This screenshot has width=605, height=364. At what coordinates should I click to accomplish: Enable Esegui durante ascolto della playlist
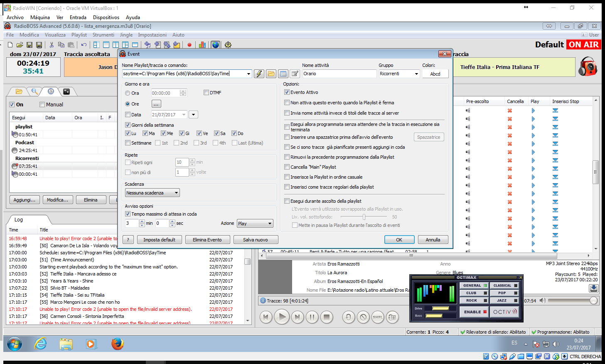(287, 201)
